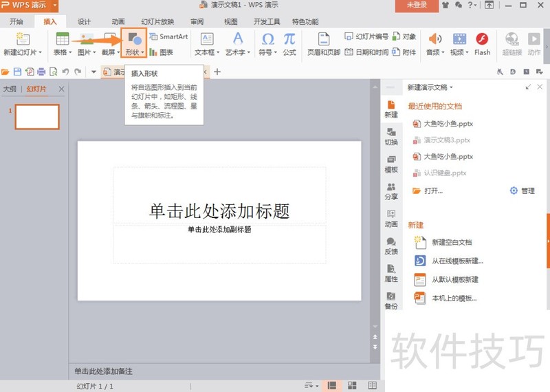Insert an 对象 object
Image resolution: width=550 pixels, height=392 pixels.
pos(404,36)
